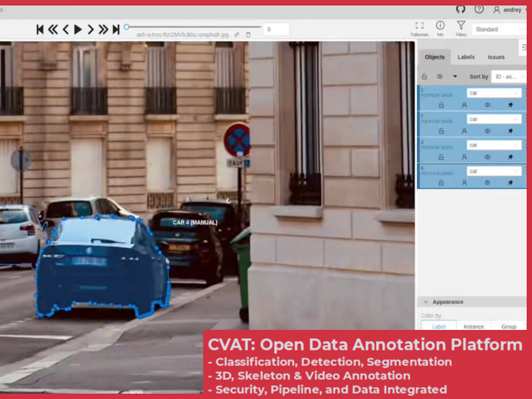Select the blue car polygon on canvas
Screen dimensions: 532x399
[x=102, y=267]
